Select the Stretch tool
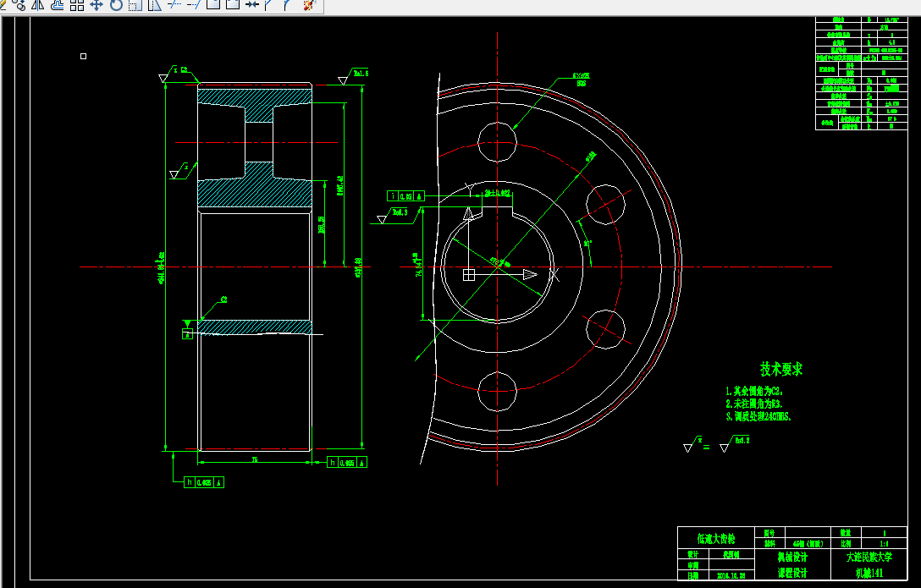Image resolution: width=921 pixels, height=588 pixels. [x=154, y=5]
